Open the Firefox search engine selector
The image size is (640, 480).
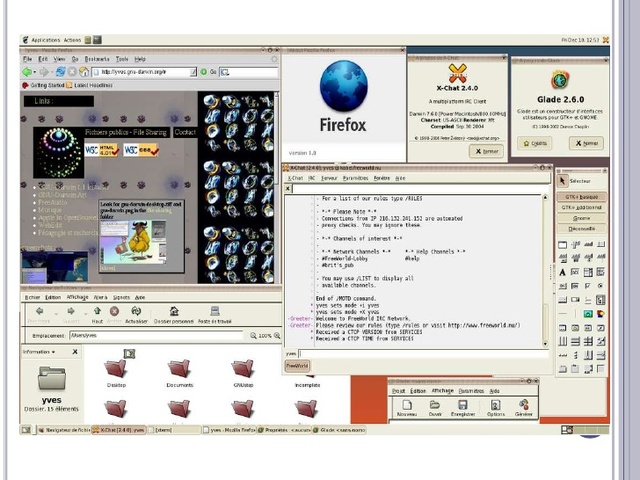(x=225, y=72)
